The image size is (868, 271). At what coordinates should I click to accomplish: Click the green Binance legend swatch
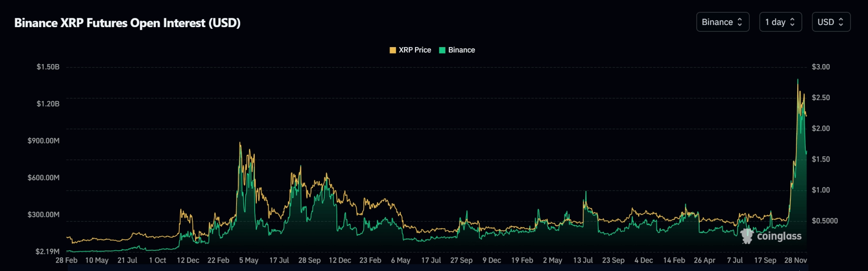[x=442, y=50]
